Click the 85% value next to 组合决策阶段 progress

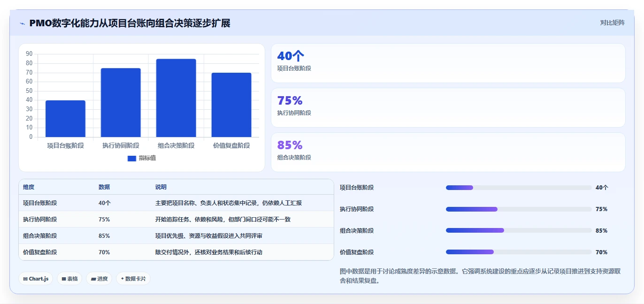(601, 231)
